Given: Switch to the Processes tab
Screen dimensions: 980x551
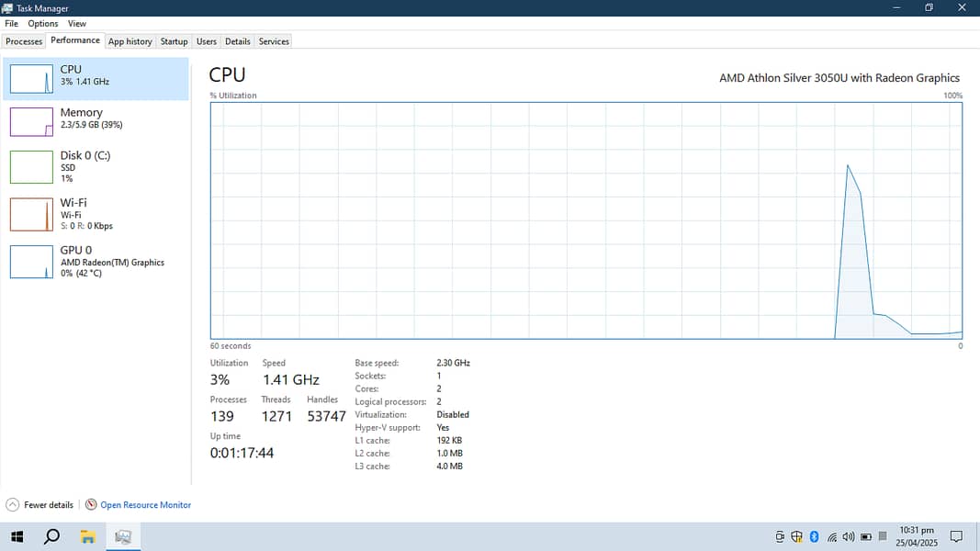Looking at the screenshot, I should (24, 41).
